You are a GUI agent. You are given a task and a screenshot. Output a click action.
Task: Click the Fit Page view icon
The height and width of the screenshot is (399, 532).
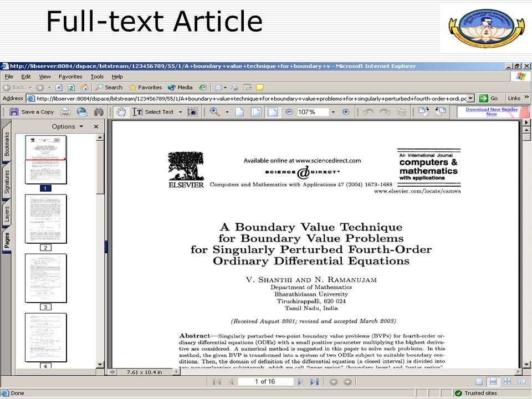pyautogui.click(x=256, y=111)
